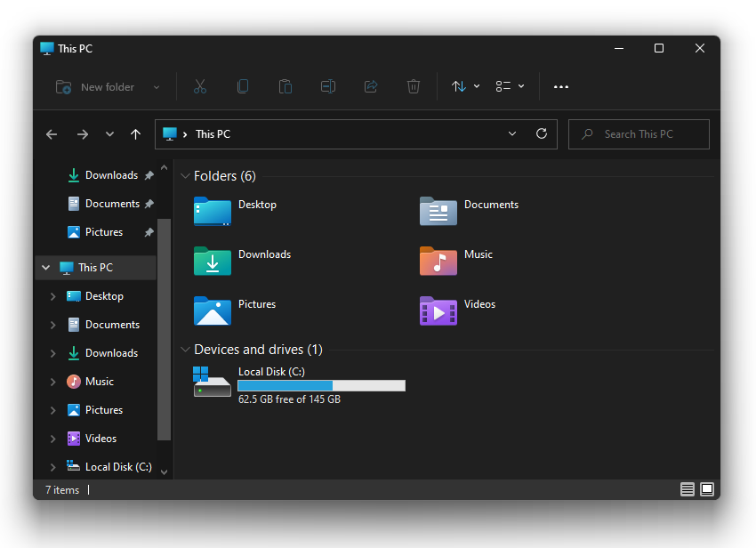The height and width of the screenshot is (548, 756).
Task: Expand the Local Disk (C:) tree node
Action: [53, 467]
